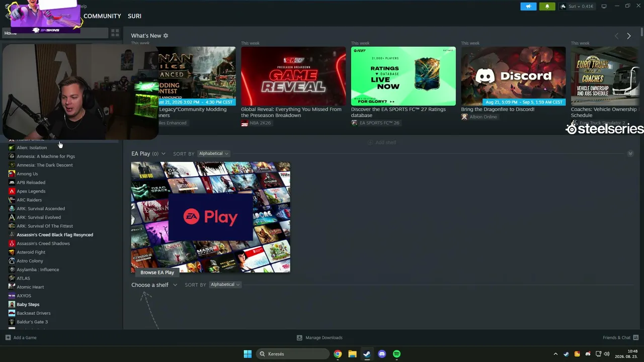Click the APB Reloaded game icon
This screenshot has height=362, width=644.
tap(12, 183)
